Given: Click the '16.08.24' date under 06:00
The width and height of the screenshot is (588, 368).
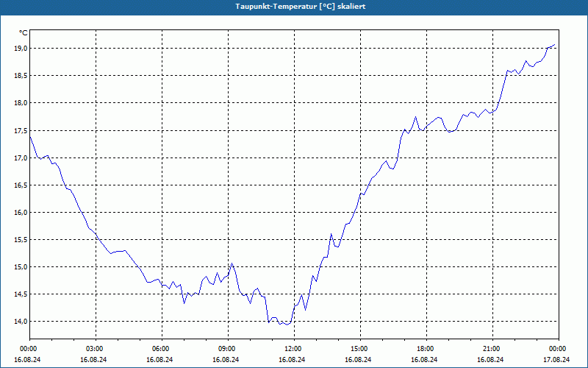Looking at the screenshot, I should [x=159, y=359].
